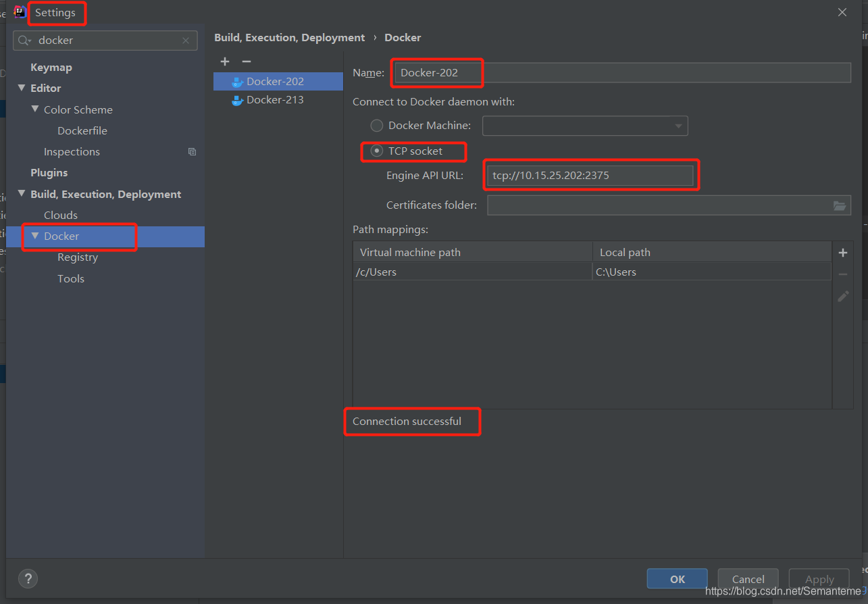
Task: Focus the settings search field
Action: [105, 41]
